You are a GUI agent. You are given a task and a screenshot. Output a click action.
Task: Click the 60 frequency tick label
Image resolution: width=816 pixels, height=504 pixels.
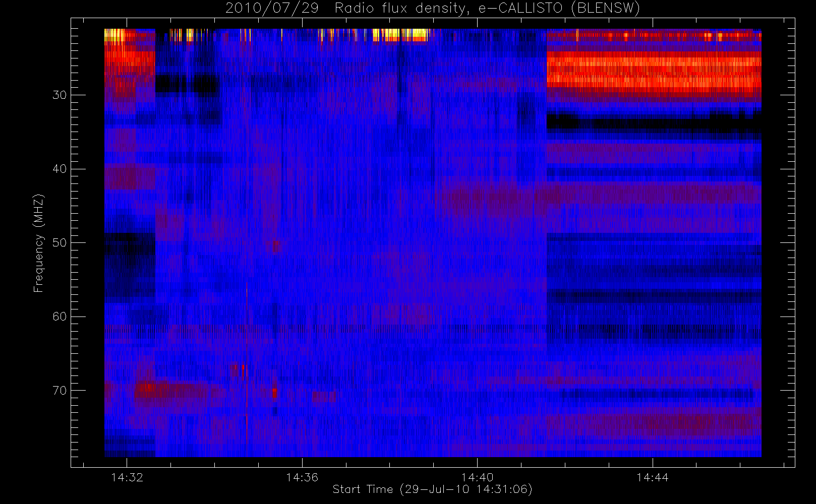click(x=60, y=317)
